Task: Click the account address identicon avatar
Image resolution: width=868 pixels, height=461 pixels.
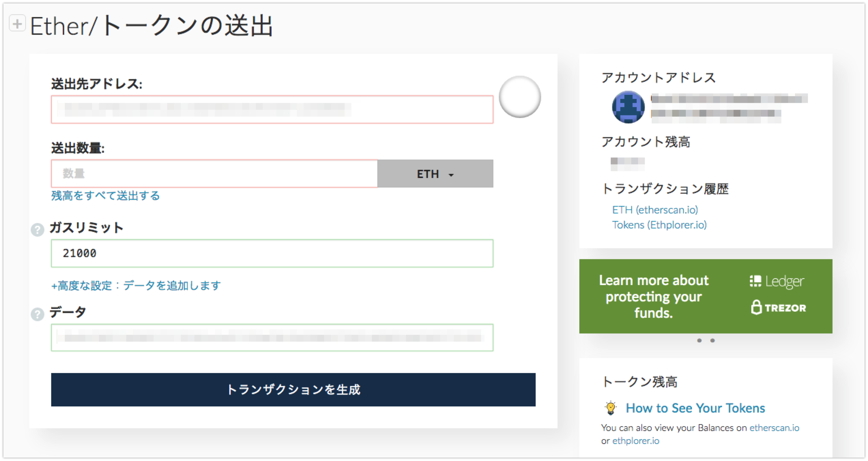Action: click(628, 107)
